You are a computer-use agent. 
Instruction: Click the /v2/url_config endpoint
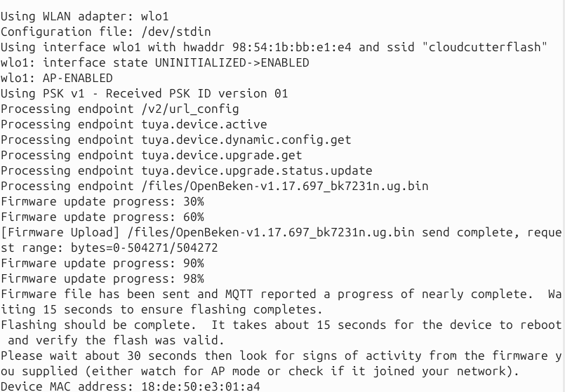pos(190,109)
